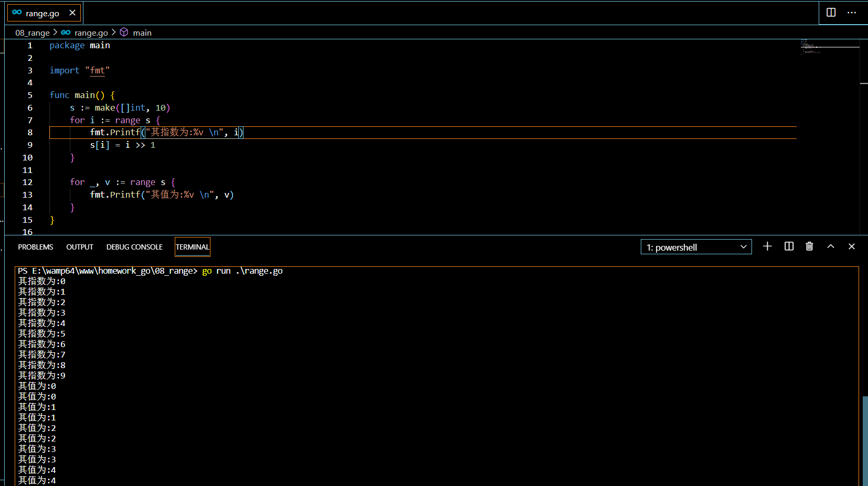Screen dimensions: 868x486
Task: Click the terminal vertical scrollbar
Action: [x=865, y=440]
